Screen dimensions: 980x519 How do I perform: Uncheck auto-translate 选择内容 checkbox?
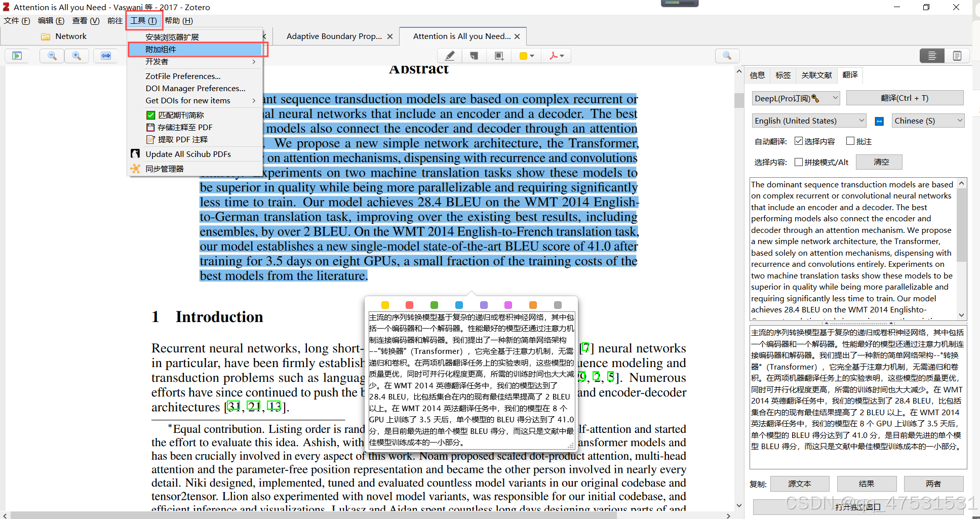pyautogui.click(x=799, y=141)
